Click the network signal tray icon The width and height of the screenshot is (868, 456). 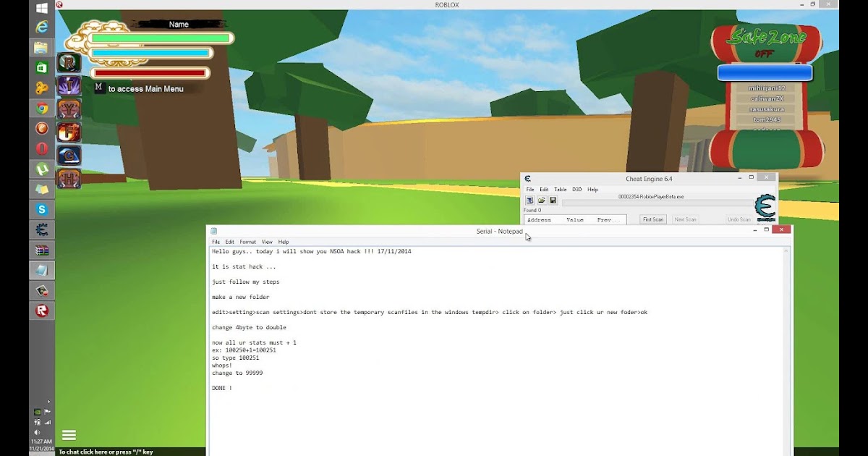pos(48,422)
